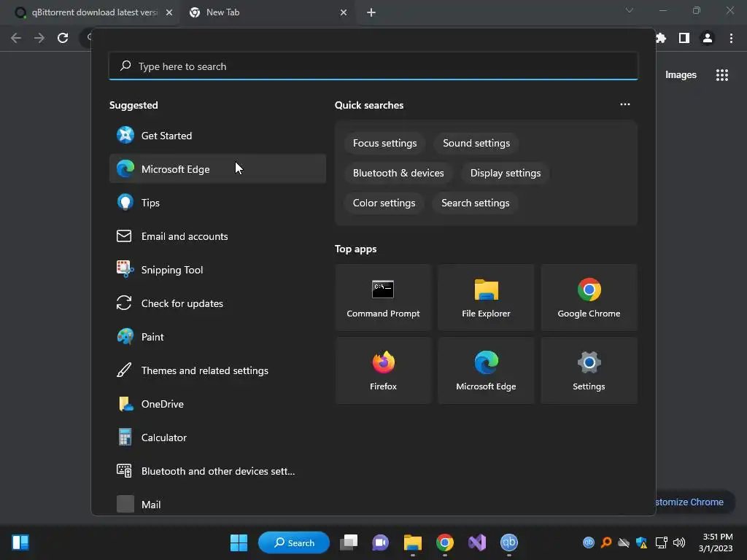Click the Type here to search field

click(x=373, y=66)
